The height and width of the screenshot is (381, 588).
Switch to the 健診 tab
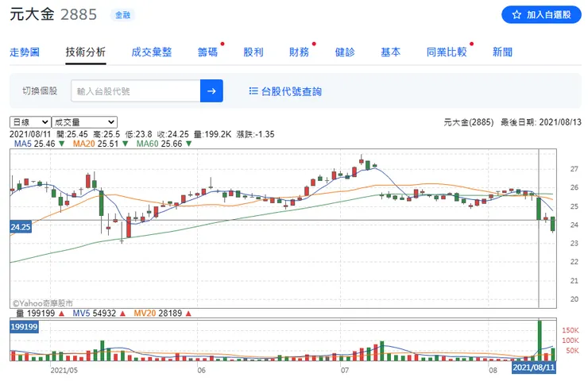pos(345,52)
